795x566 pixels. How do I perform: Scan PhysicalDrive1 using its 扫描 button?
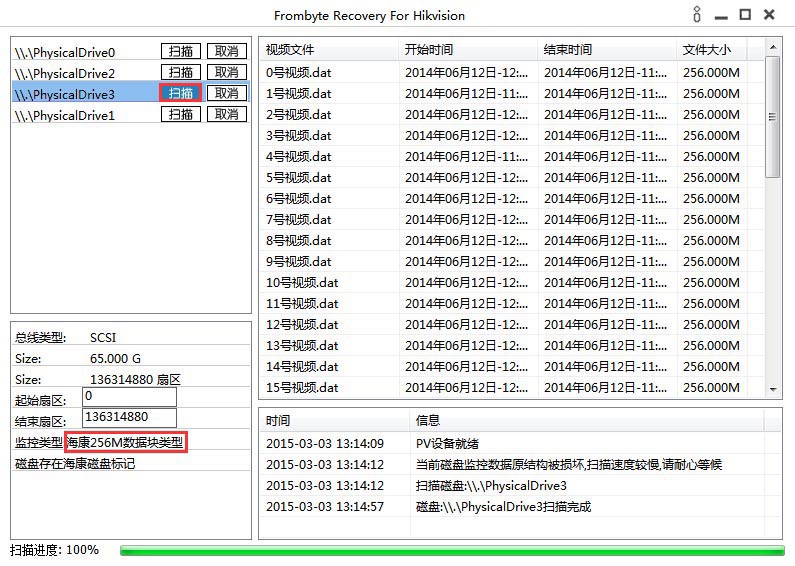(x=181, y=114)
